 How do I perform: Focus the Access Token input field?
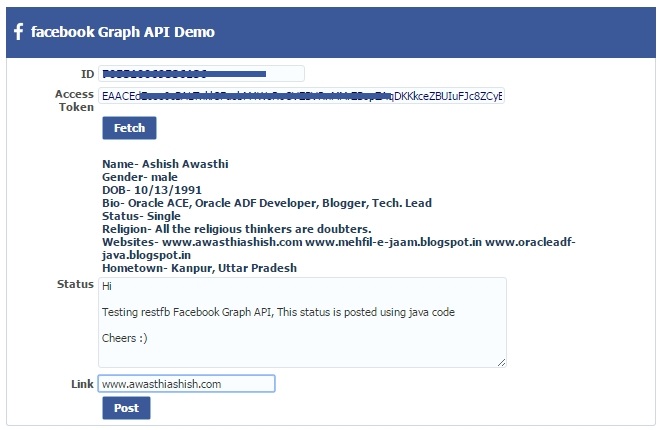301,96
